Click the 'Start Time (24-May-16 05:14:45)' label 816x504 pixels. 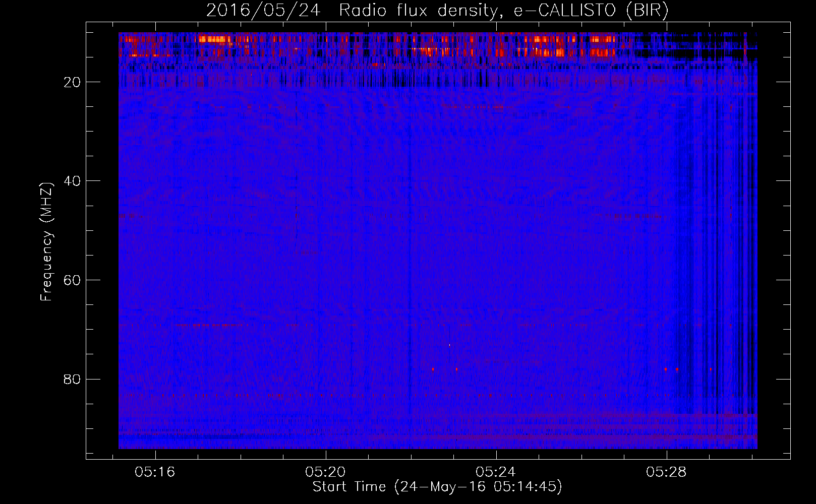(437, 487)
